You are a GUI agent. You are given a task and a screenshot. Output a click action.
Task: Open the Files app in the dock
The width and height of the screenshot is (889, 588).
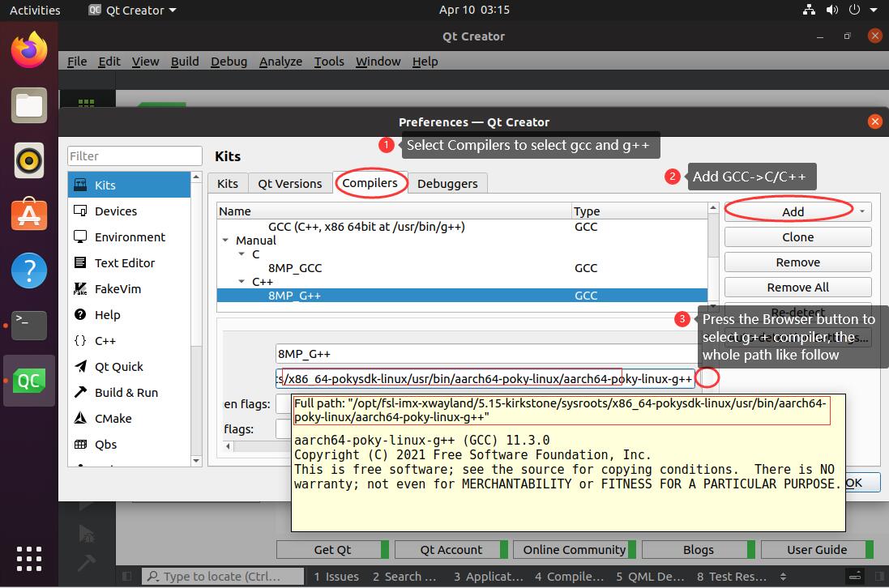(x=29, y=105)
